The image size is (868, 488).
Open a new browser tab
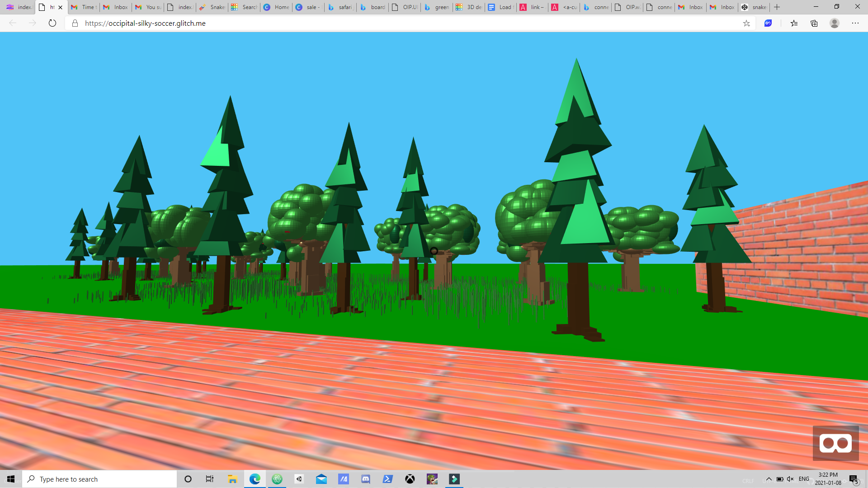[x=777, y=7]
